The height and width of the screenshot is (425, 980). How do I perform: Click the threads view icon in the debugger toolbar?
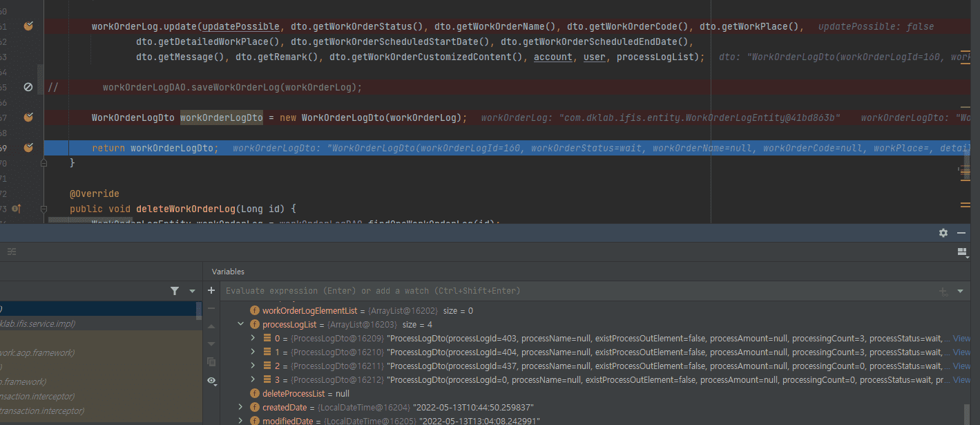(12, 252)
